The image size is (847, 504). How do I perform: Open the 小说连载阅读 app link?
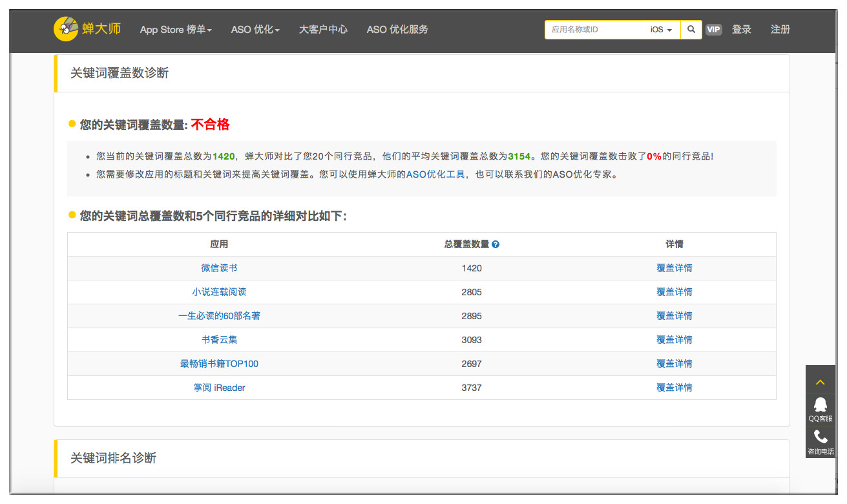tap(219, 292)
